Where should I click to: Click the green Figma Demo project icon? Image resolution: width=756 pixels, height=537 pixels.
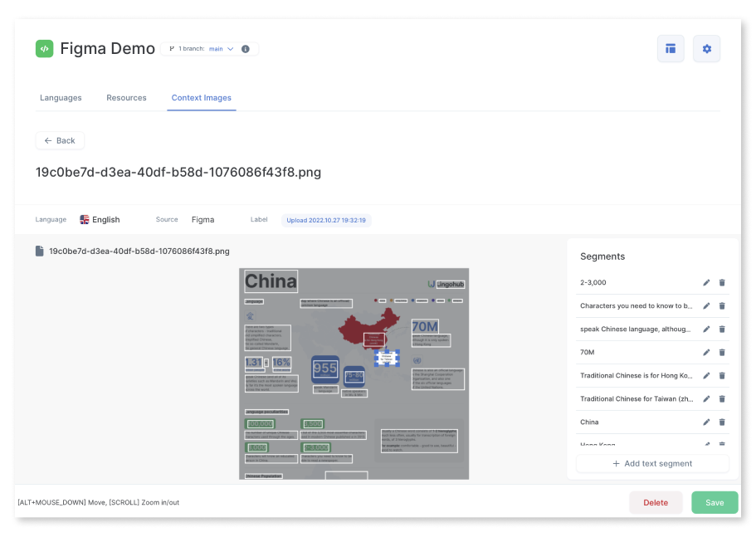pyautogui.click(x=44, y=49)
